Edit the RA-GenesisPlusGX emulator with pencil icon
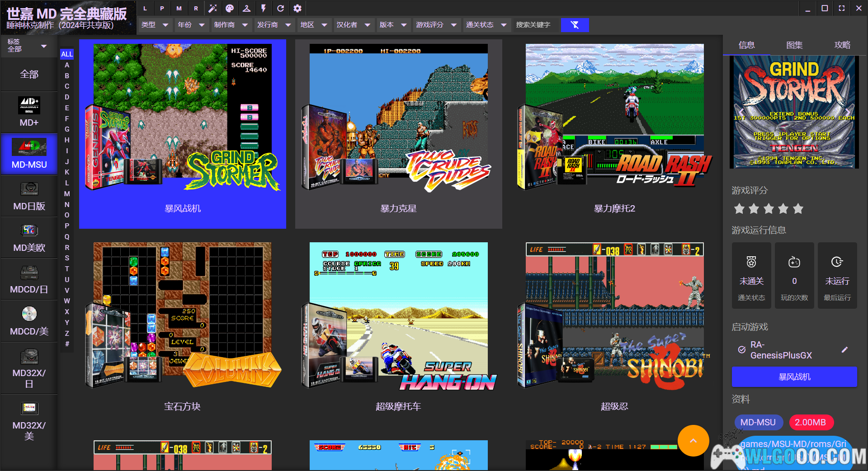 click(x=844, y=350)
